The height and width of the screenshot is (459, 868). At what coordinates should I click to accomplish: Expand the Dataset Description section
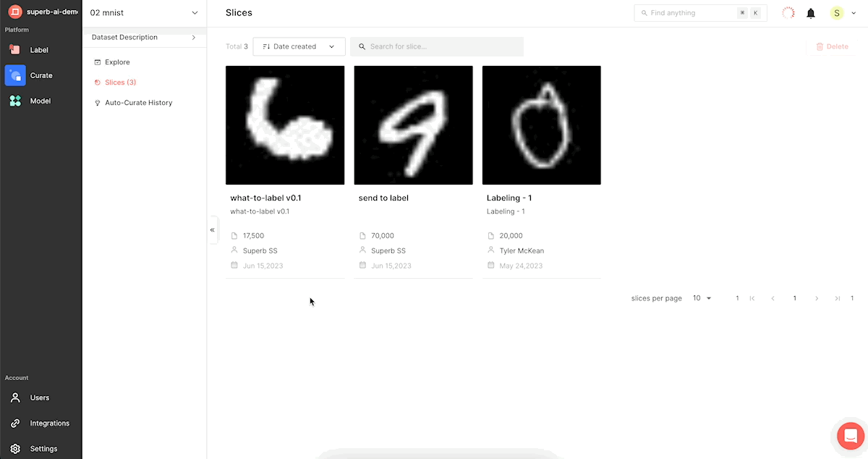(144, 38)
